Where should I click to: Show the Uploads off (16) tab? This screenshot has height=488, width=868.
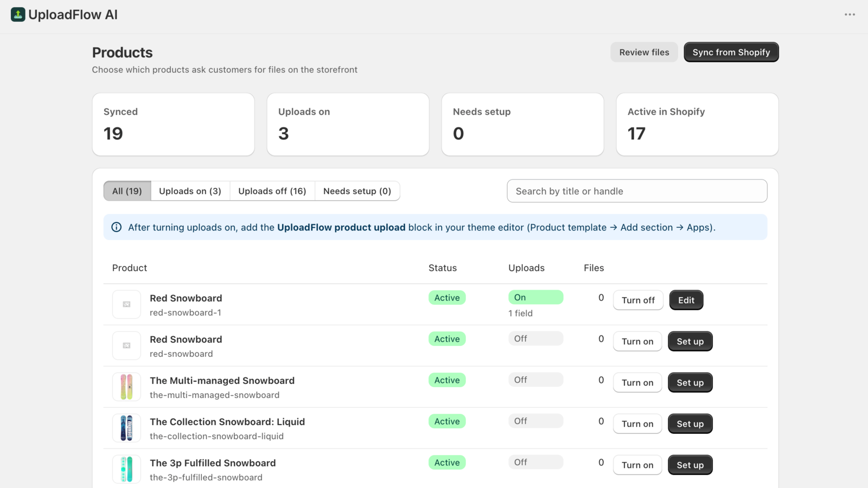(x=272, y=191)
